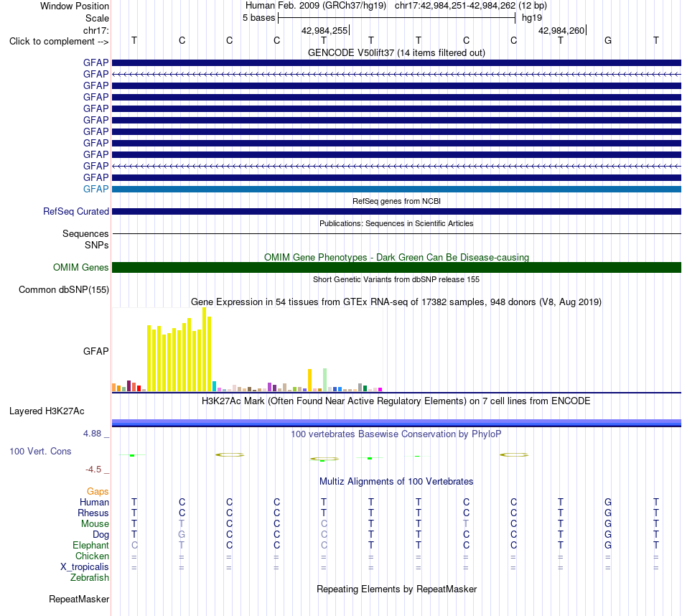Click the Dog alignment row label
This screenshot has height=616, width=682.
101,535
